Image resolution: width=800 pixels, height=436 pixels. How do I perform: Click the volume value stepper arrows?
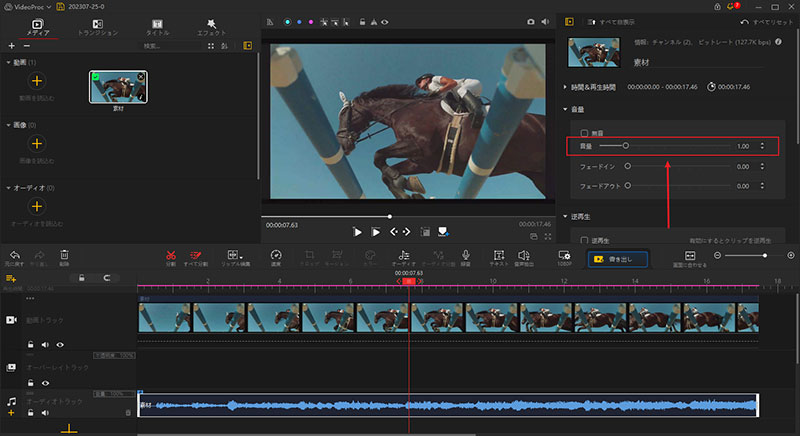[762, 146]
